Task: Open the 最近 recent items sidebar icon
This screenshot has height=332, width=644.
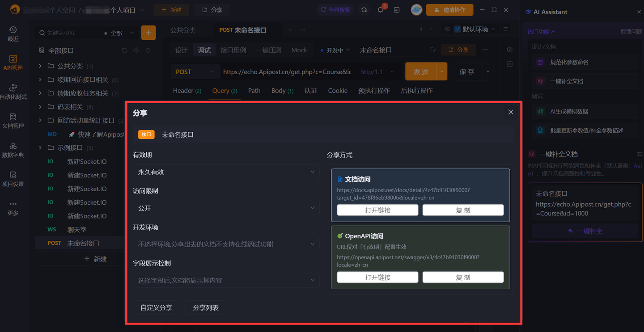Action: click(13, 34)
